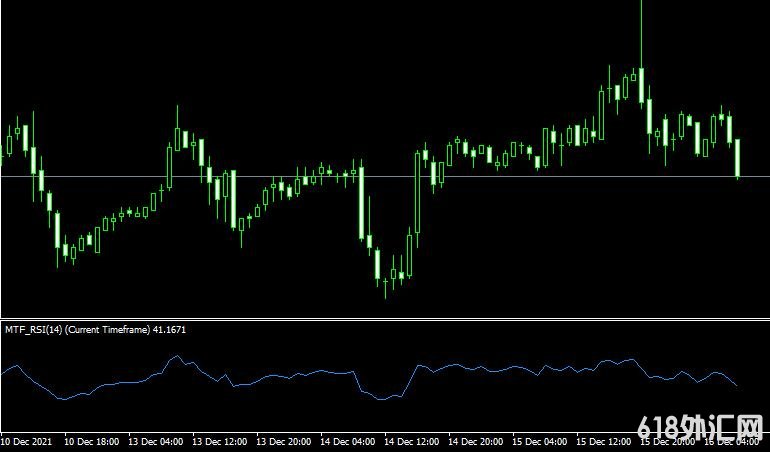Click the 14 Dec 04:00 time label
This screenshot has width=770, height=452.
tap(348, 441)
